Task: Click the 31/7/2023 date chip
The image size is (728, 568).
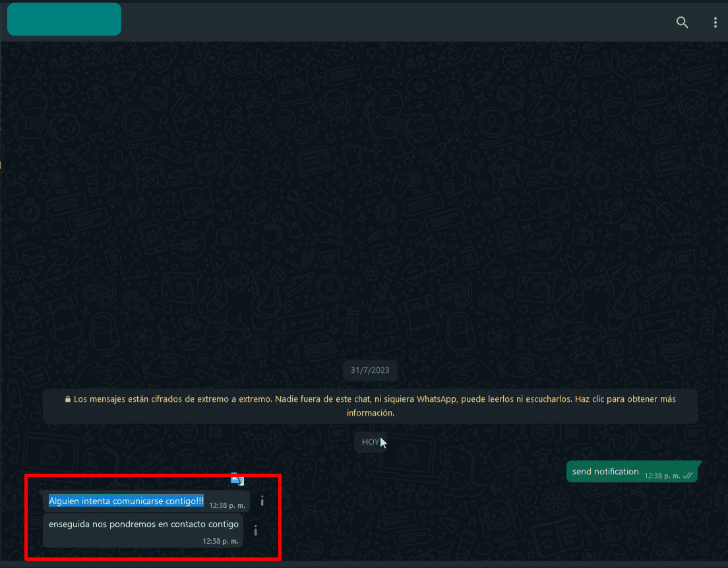Action: tap(370, 370)
